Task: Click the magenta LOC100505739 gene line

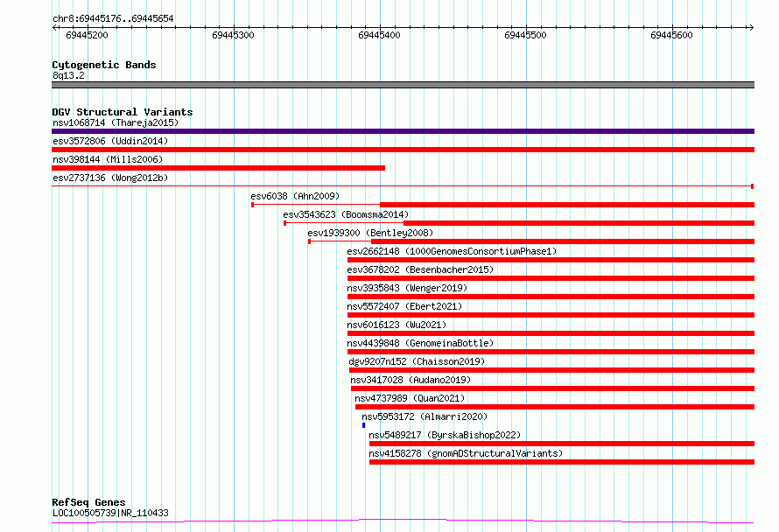Action: (403, 521)
